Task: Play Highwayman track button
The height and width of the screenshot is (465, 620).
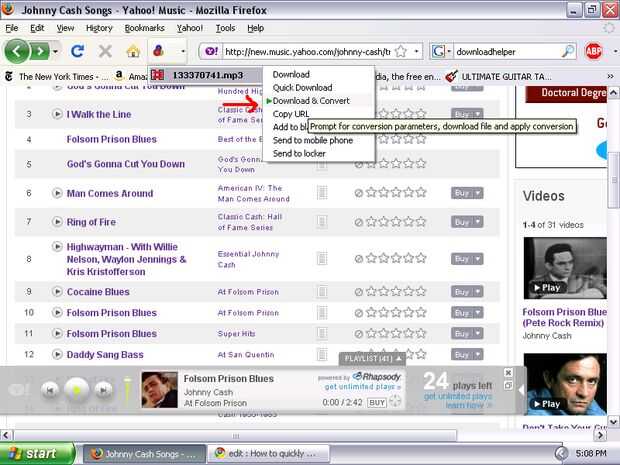Action: 57,247
